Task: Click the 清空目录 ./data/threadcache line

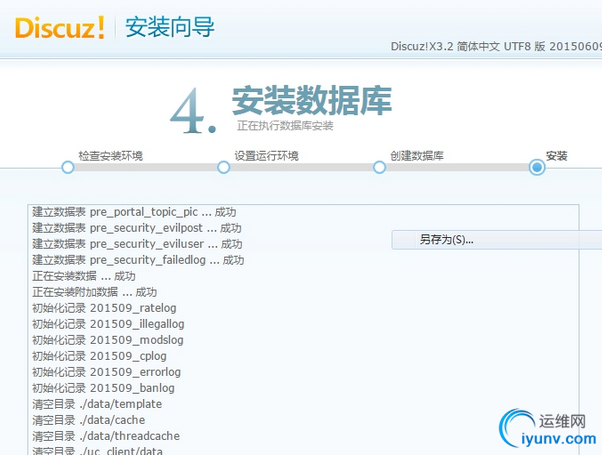Action: click(106, 436)
